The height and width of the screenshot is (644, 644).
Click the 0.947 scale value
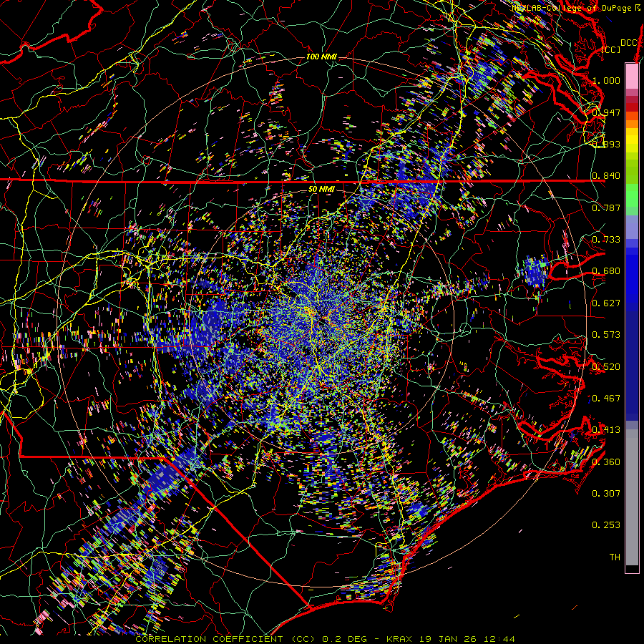coord(606,112)
